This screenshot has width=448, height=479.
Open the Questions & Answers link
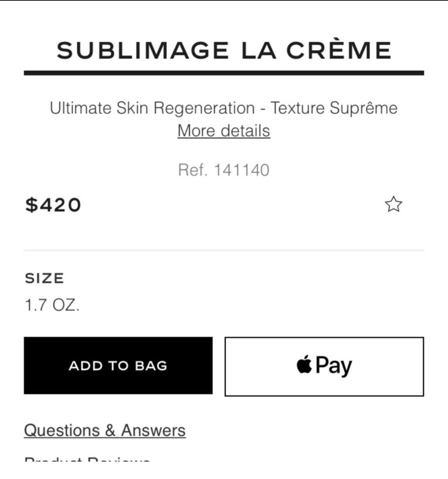(105, 430)
